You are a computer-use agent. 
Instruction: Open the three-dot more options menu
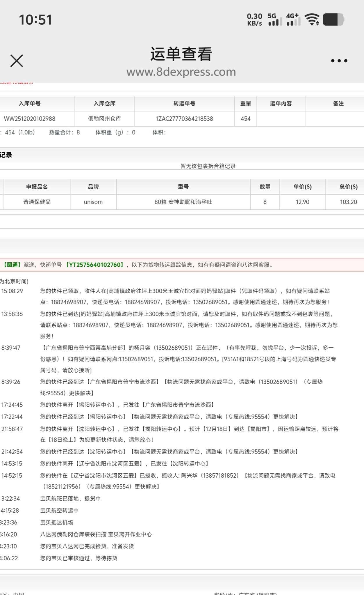point(339,61)
